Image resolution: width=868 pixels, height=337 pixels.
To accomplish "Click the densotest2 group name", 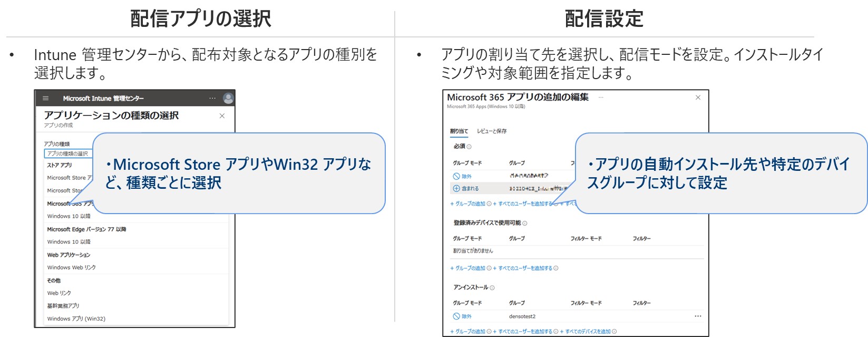I will click(x=522, y=316).
